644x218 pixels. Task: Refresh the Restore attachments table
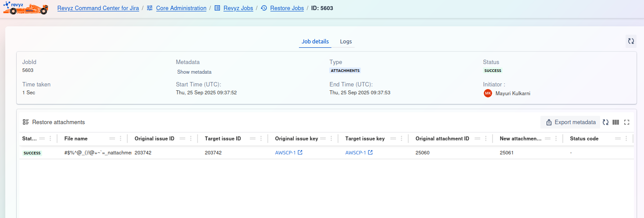pos(605,122)
